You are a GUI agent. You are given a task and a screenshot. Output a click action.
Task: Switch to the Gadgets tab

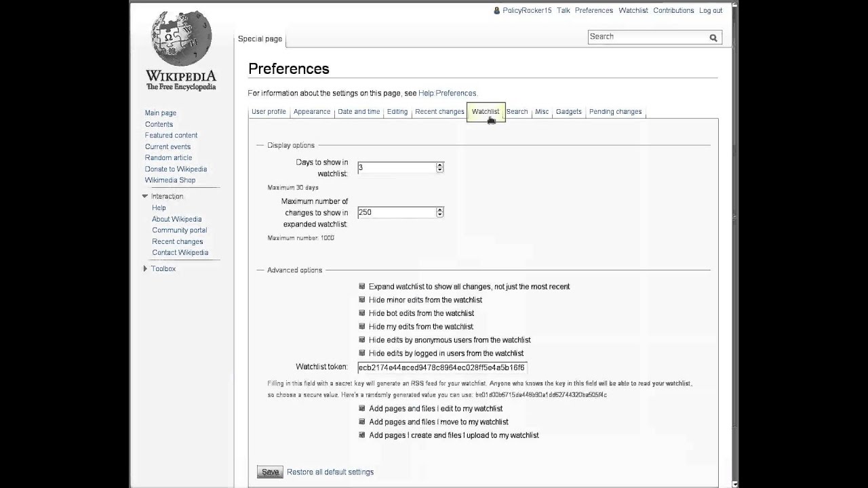tap(569, 112)
